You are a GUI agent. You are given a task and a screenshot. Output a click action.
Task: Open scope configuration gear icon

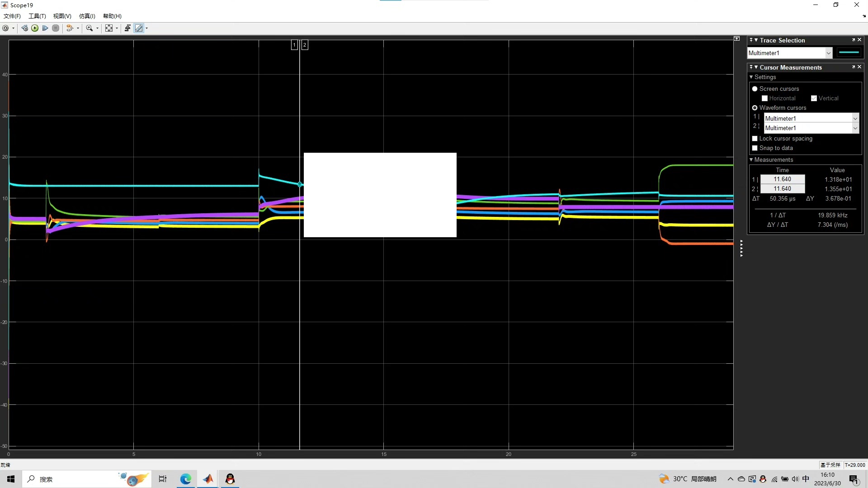click(5, 28)
